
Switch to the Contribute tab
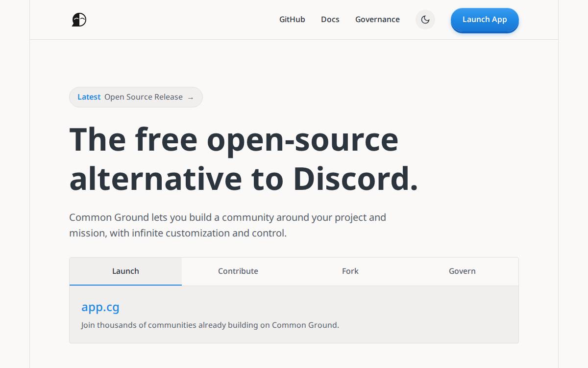click(238, 271)
